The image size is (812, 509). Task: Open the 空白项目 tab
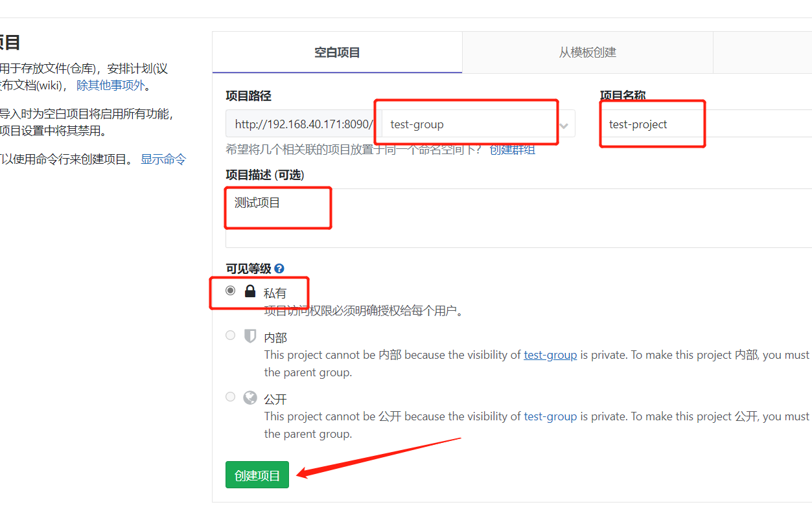337,52
